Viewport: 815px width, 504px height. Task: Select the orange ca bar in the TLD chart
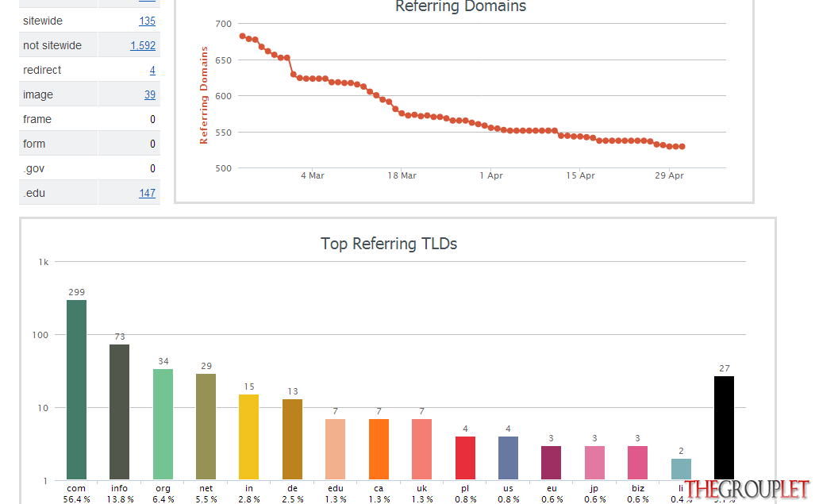[379, 449]
